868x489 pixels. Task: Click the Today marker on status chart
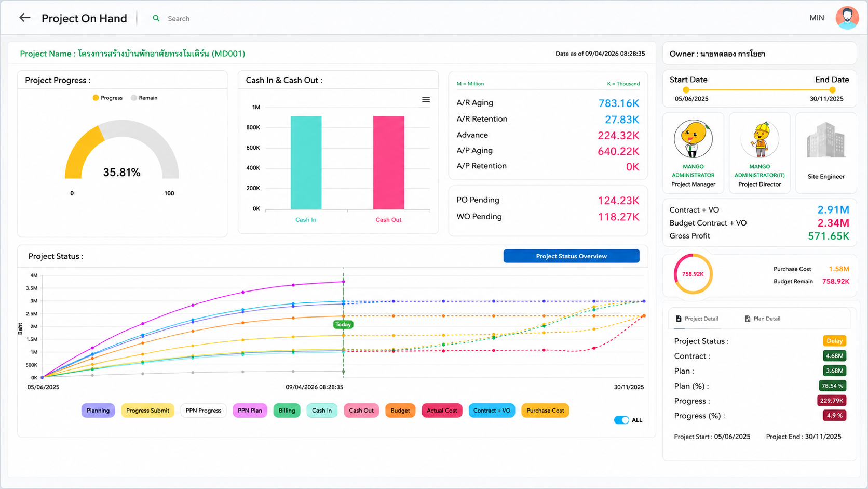(343, 324)
